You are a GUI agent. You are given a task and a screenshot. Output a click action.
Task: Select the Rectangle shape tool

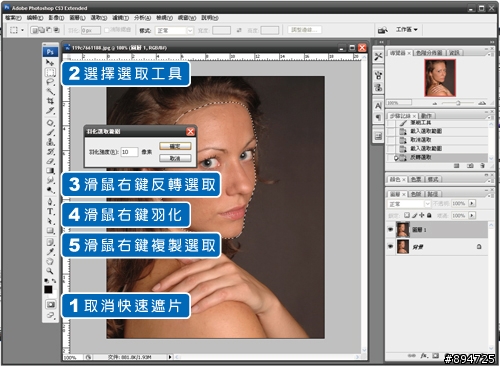[50, 231]
